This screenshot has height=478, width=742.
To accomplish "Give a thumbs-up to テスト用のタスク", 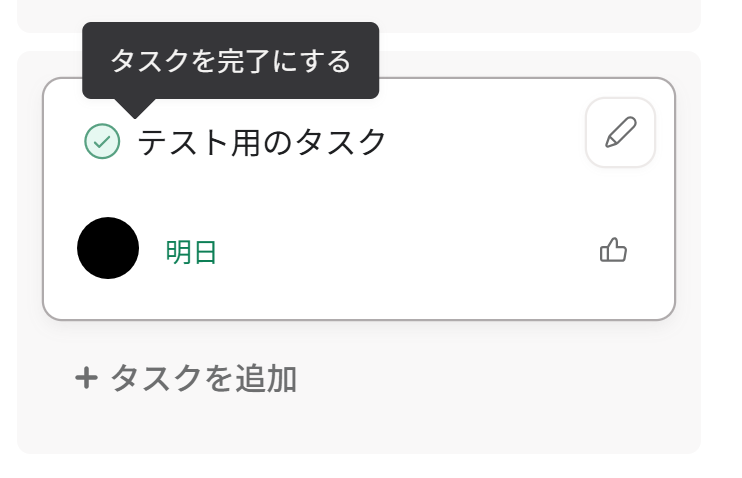I will click(x=613, y=250).
